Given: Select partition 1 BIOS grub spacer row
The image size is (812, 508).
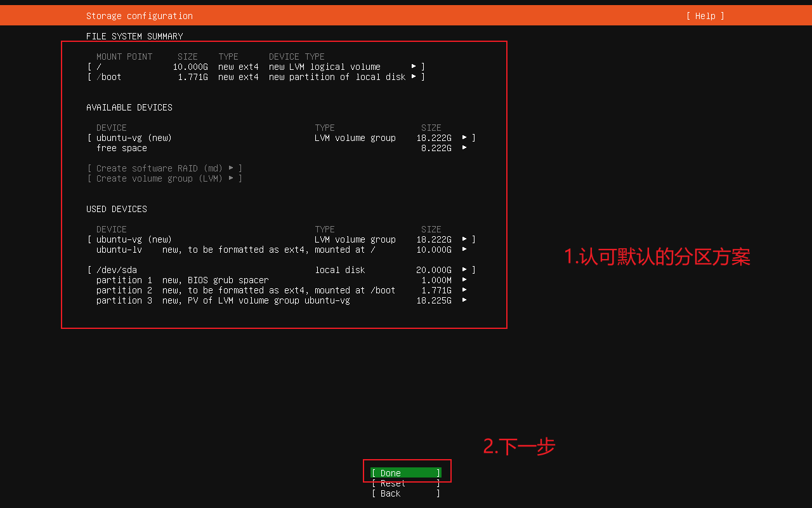Looking at the screenshot, I should pos(282,280).
